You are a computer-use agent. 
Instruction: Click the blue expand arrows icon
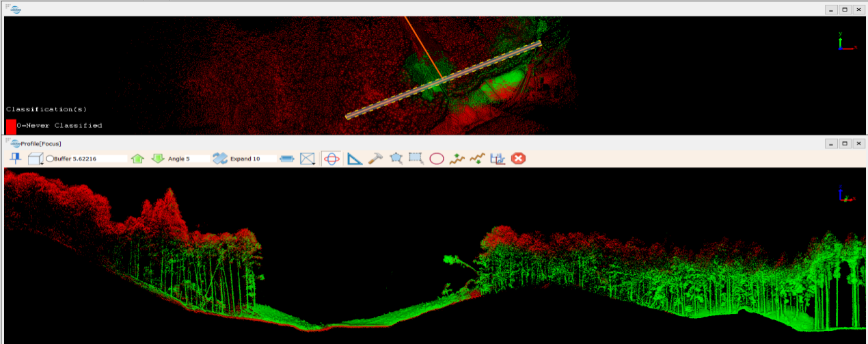coord(219,159)
